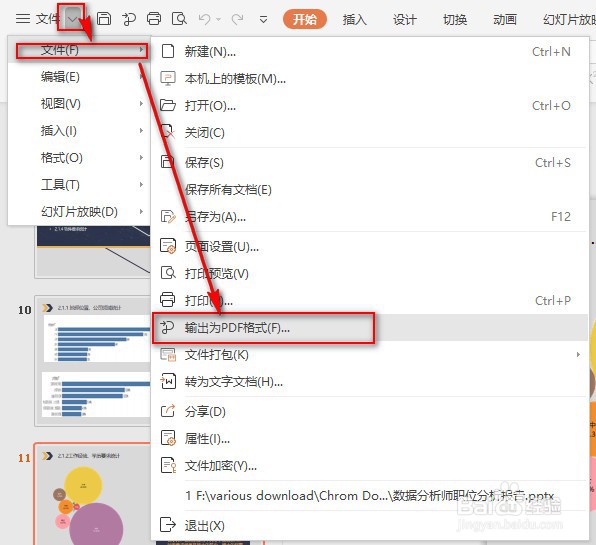Image resolution: width=596 pixels, height=545 pixels.
Task: Click the save-as icon in the menu
Action: pyautogui.click(x=168, y=216)
